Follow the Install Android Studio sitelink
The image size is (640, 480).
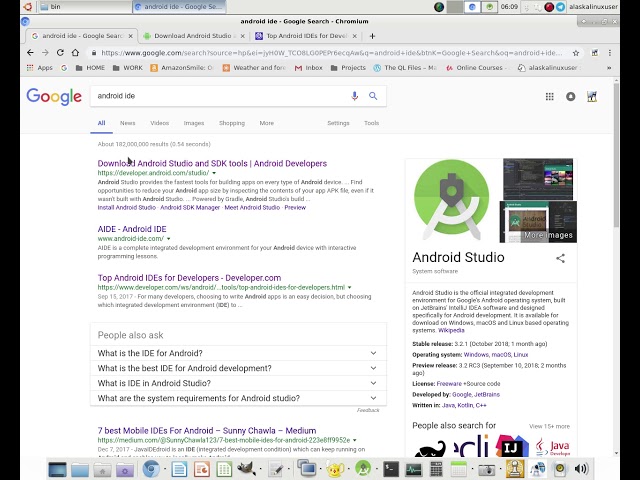tap(127, 207)
